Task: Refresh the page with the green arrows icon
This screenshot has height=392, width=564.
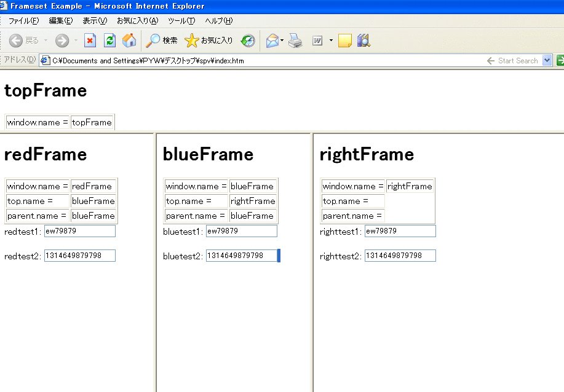Action: 109,41
